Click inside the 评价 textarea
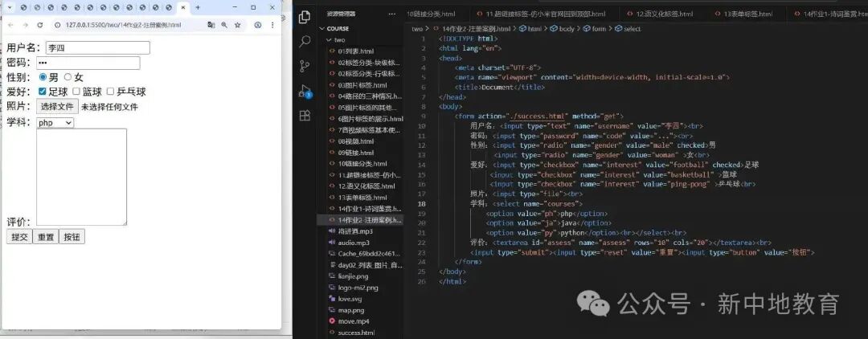Image resolution: width=868 pixels, height=339 pixels. (x=82, y=177)
